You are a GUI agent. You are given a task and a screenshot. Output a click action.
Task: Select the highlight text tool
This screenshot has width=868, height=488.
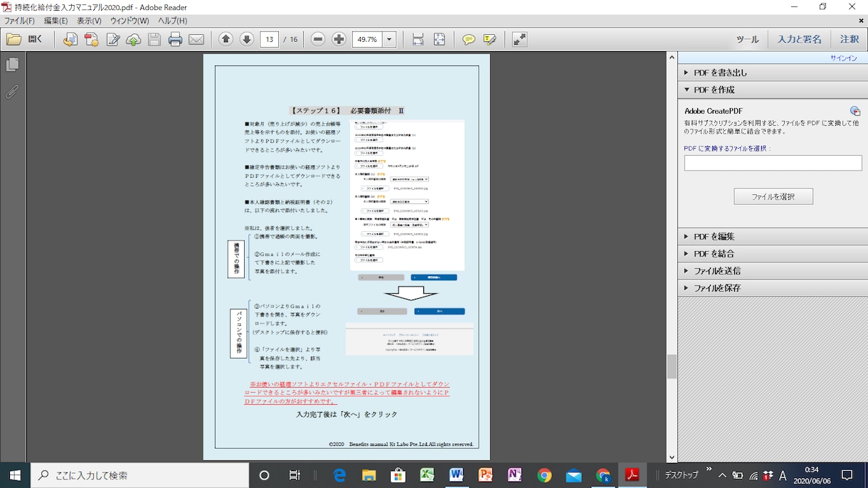coord(489,40)
